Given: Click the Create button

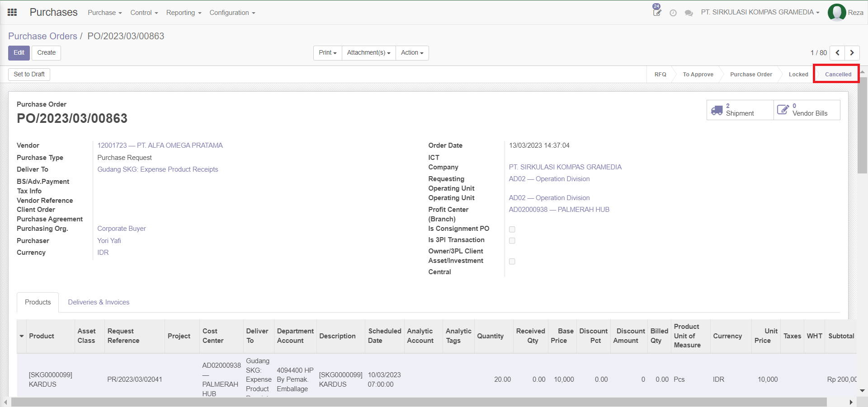Looking at the screenshot, I should click(x=47, y=53).
